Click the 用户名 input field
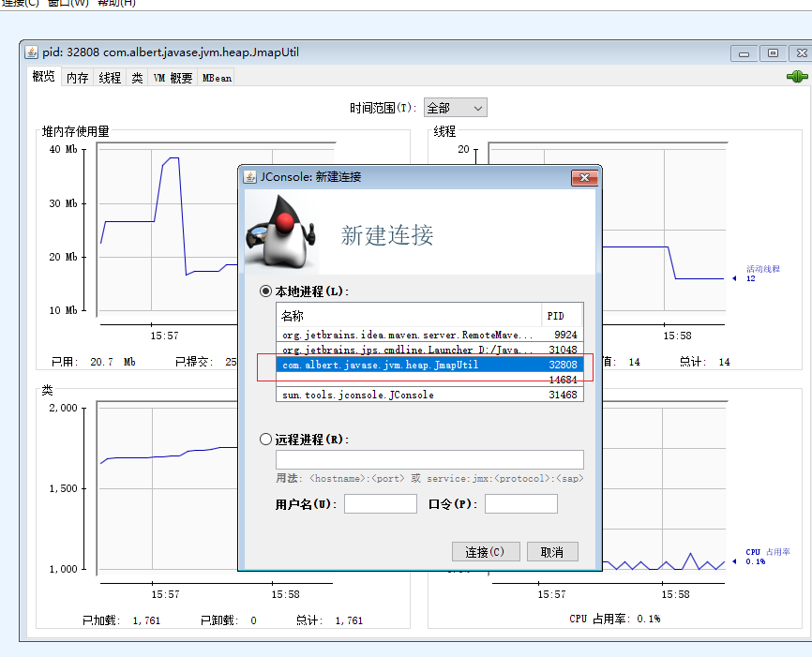812x657 pixels. point(381,503)
